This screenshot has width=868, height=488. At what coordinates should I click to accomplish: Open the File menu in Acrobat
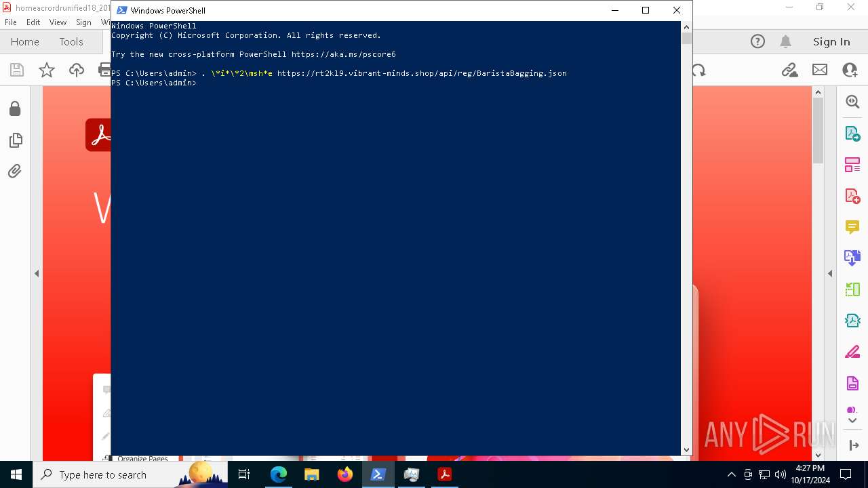coord(11,22)
